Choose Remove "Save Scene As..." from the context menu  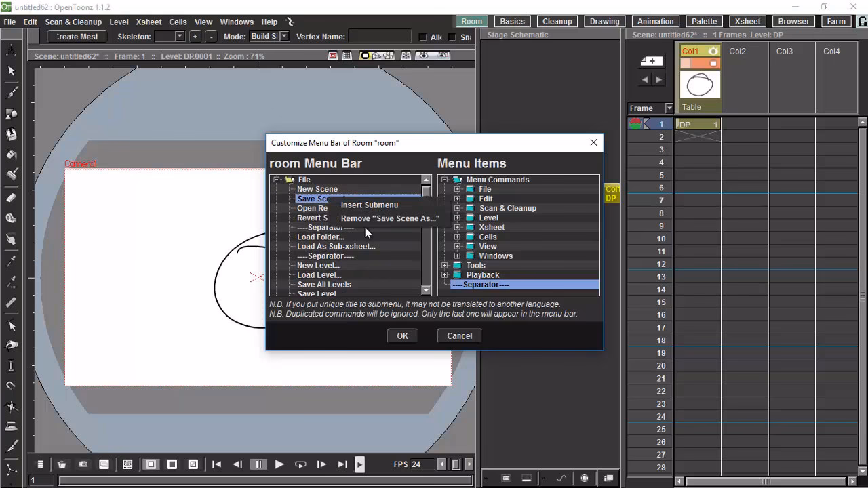coord(390,218)
